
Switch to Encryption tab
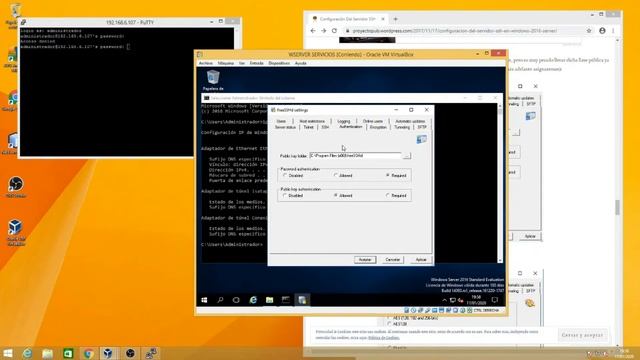tap(378, 127)
